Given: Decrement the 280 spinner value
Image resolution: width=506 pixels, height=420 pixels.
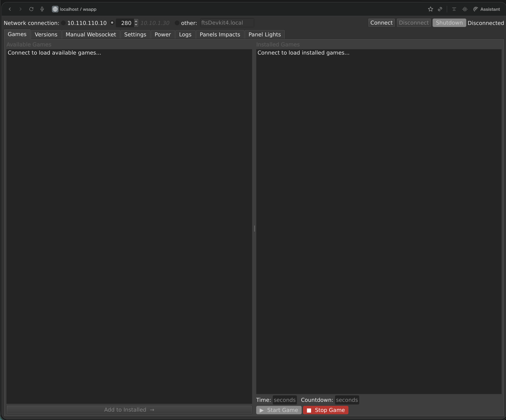Looking at the screenshot, I should click(136, 25).
